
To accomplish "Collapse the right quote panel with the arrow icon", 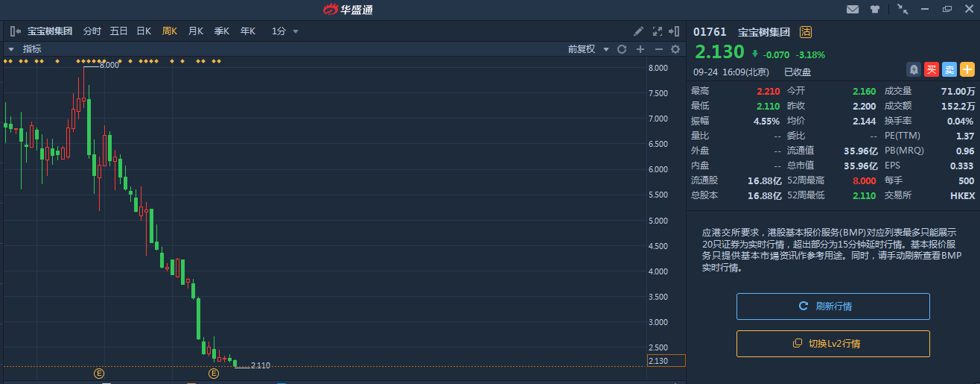I will pos(674,31).
